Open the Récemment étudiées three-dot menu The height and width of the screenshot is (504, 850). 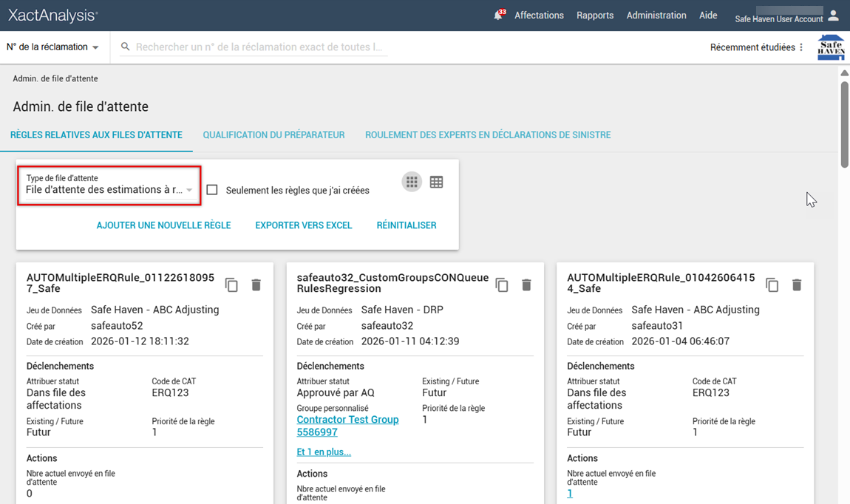tap(801, 47)
